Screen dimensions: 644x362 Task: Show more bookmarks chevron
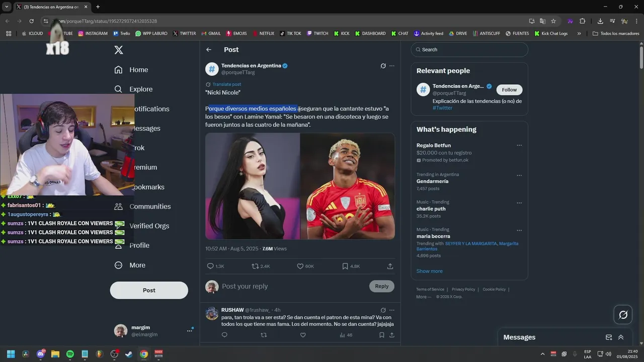[x=579, y=34]
